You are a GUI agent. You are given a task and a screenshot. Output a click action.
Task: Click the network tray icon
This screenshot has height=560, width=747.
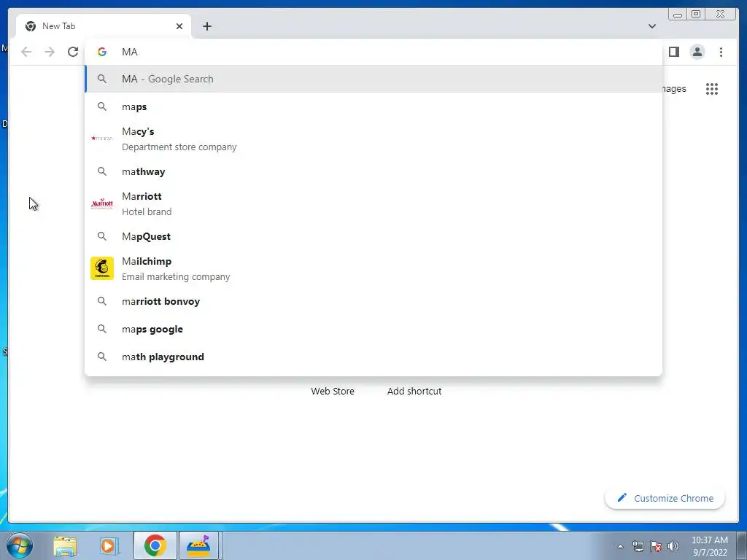pos(638,546)
